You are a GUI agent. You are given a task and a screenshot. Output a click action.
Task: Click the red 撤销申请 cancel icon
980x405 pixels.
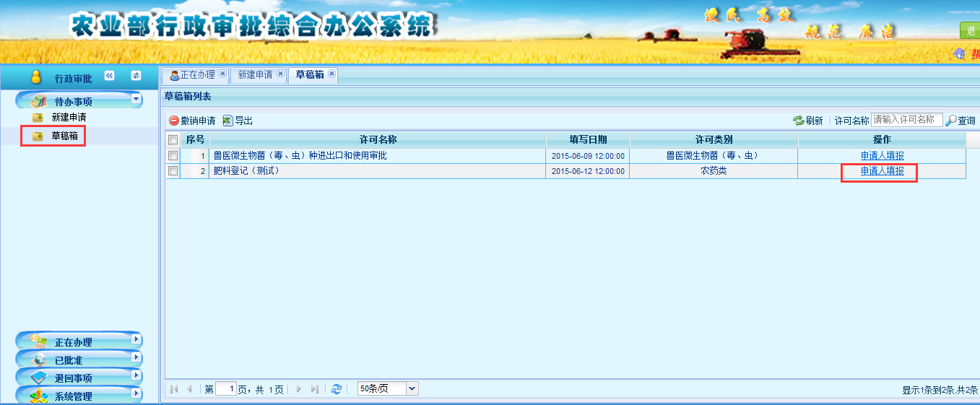(x=174, y=121)
